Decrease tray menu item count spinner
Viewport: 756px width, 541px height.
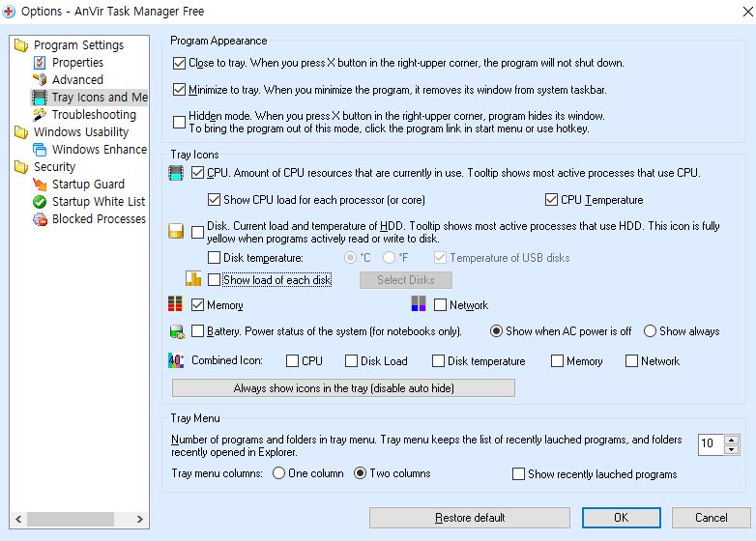click(x=732, y=450)
